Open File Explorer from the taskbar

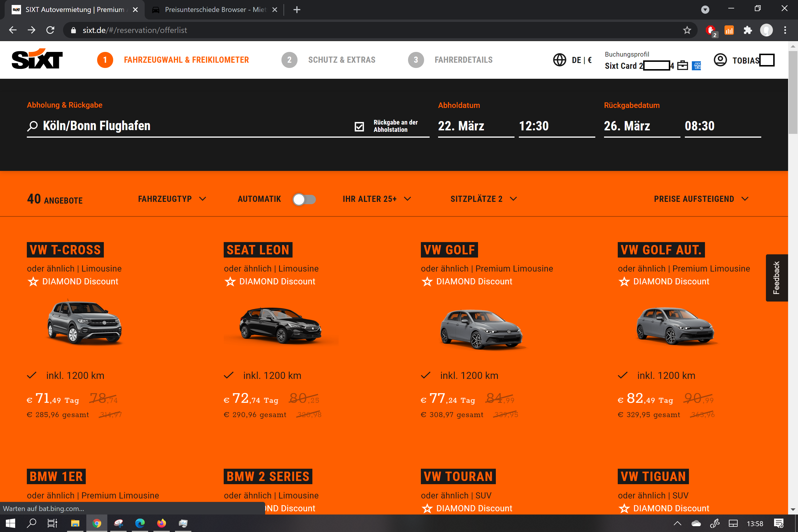click(x=75, y=523)
